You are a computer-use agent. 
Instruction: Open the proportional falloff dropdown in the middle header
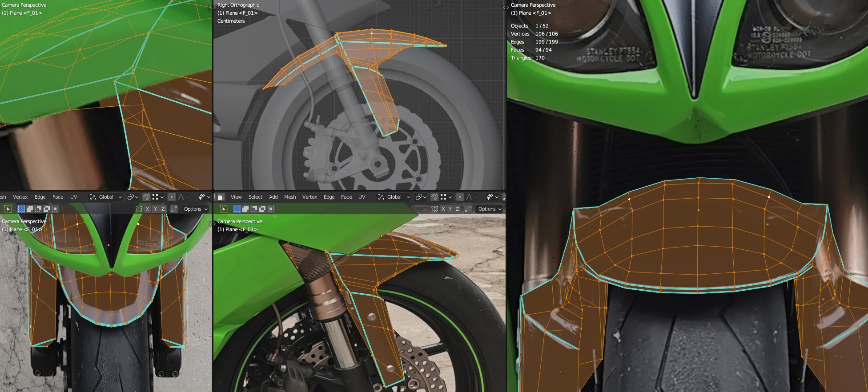471,197
